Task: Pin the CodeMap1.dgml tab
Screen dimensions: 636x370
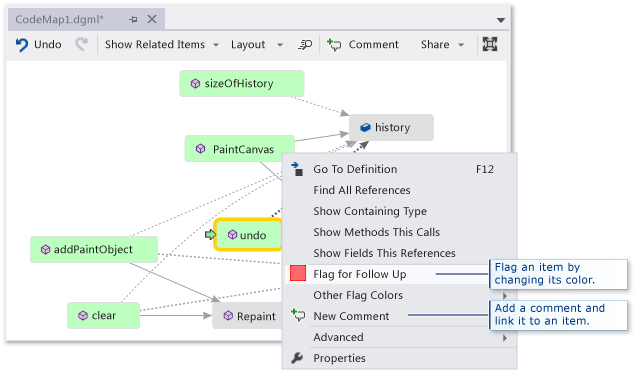Action: point(133,19)
